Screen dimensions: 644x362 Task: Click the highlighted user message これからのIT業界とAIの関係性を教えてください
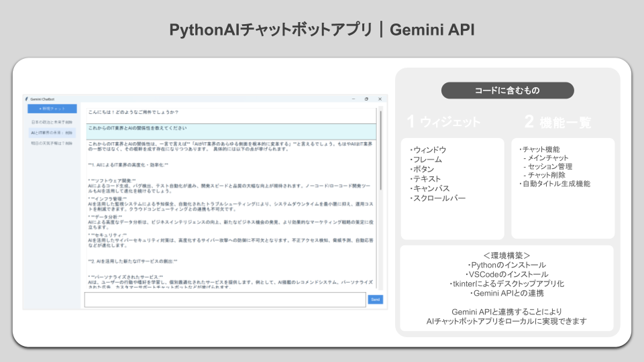pos(138,128)
